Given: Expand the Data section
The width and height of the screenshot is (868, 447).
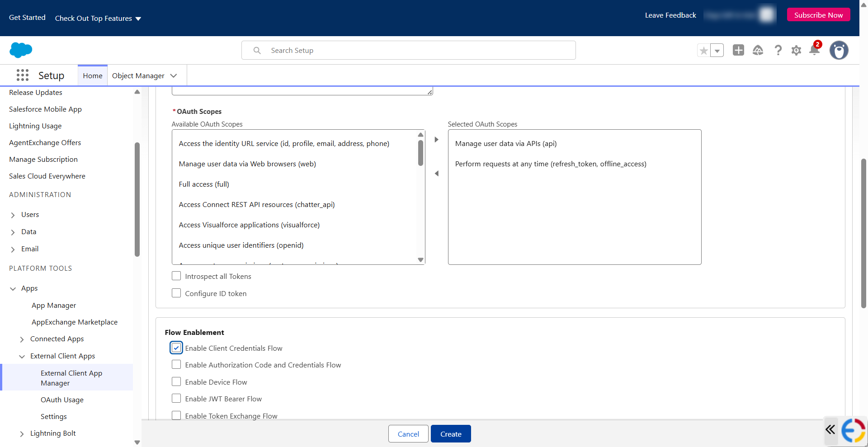Looking at the screenshot, I should pyautogui.click(x=13, y=232).
